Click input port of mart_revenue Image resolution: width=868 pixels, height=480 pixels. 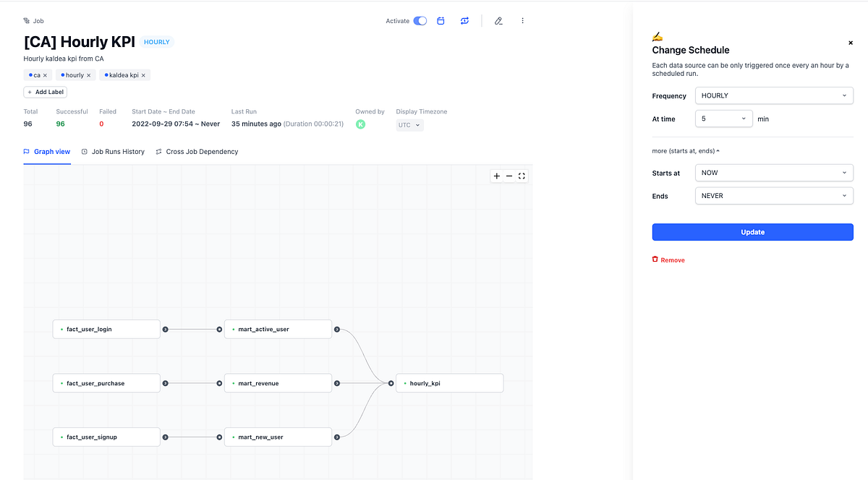coord(219,383)
